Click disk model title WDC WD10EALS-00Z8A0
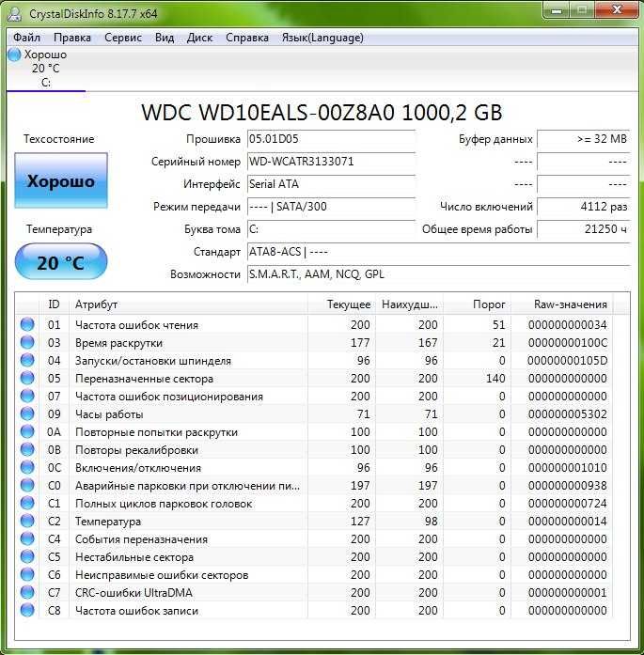The image size is (644, 655). [322, 112]
